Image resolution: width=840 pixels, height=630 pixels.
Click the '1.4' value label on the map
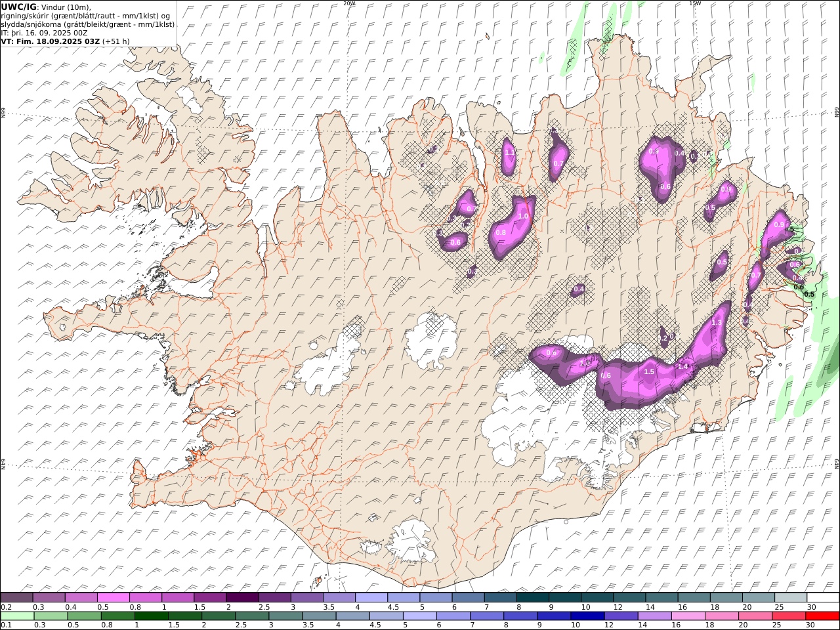pos(683,366)
